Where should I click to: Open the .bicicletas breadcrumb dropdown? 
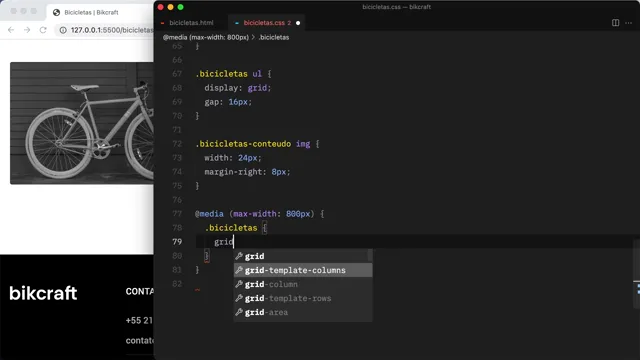pyautogui.click(x=273, y=37)
